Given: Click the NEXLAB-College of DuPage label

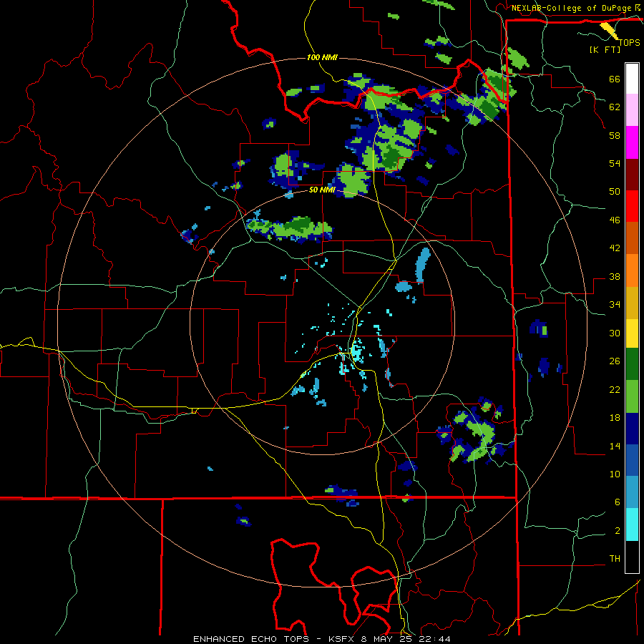Looking at the screenshot, I should [x=572, y=8].
